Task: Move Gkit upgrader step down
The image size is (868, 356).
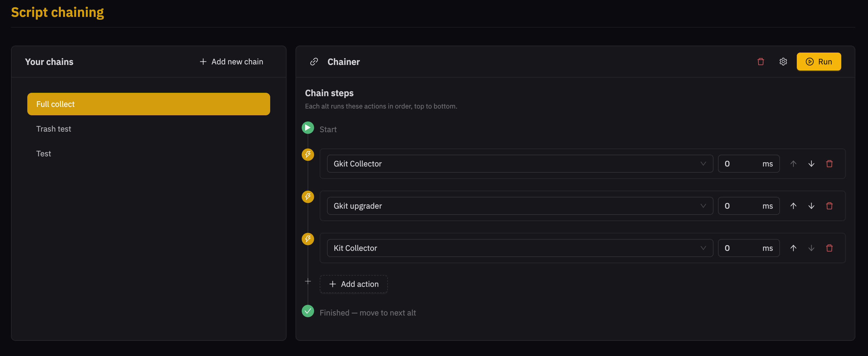Action: coord(811,206)
